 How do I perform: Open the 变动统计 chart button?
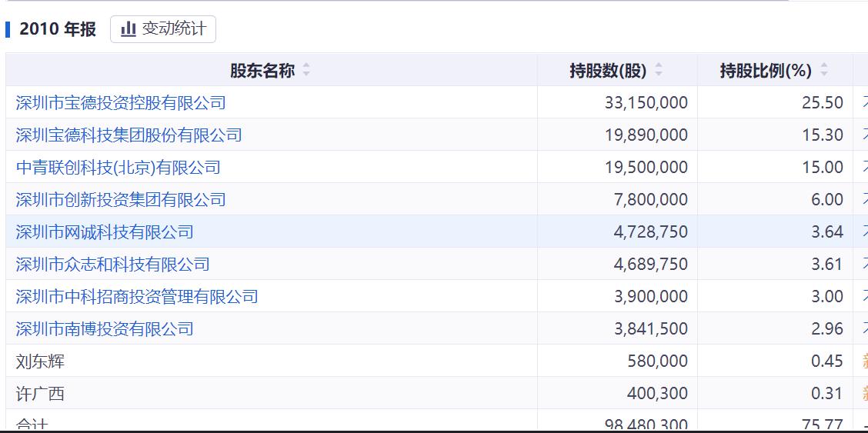163,29
